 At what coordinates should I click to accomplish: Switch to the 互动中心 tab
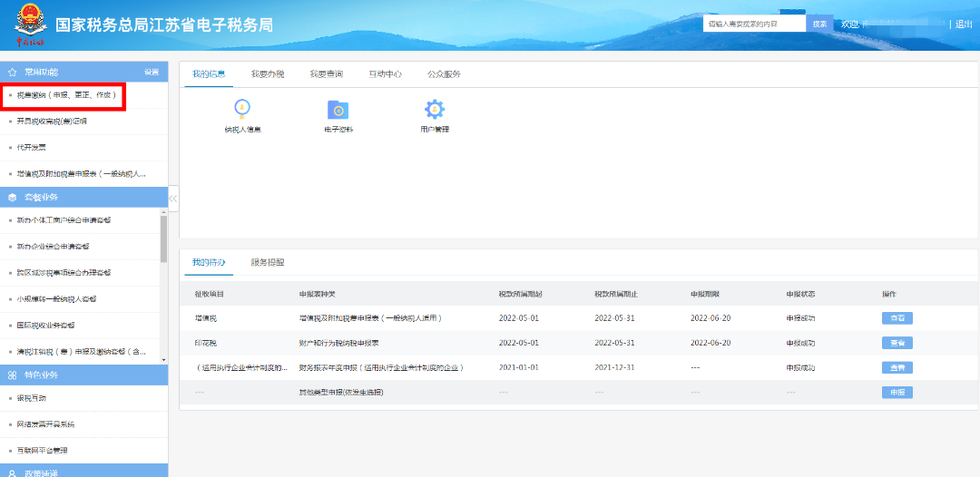[x=385, y=73]
